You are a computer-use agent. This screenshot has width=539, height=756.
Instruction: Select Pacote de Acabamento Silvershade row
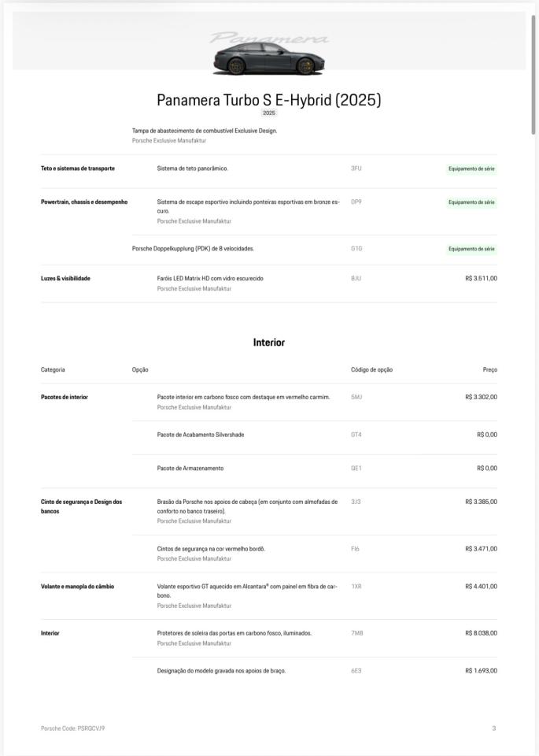pyautogui.click(x=315, y=435)
